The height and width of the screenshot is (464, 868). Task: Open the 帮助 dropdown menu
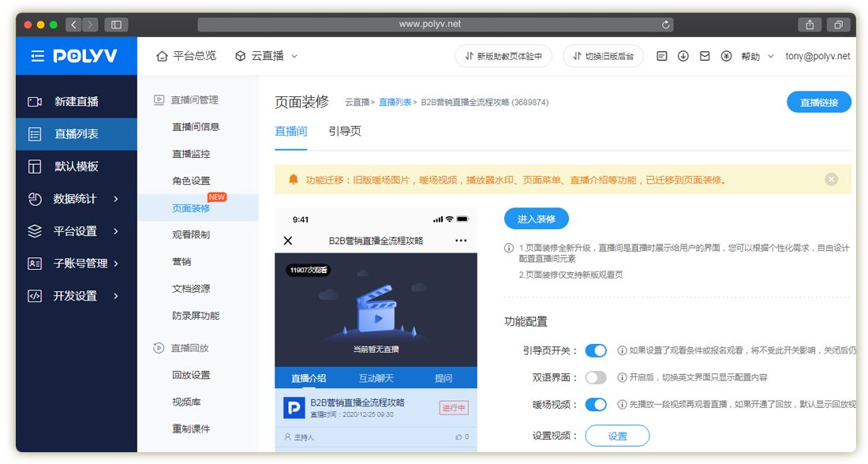pos(758,56)
